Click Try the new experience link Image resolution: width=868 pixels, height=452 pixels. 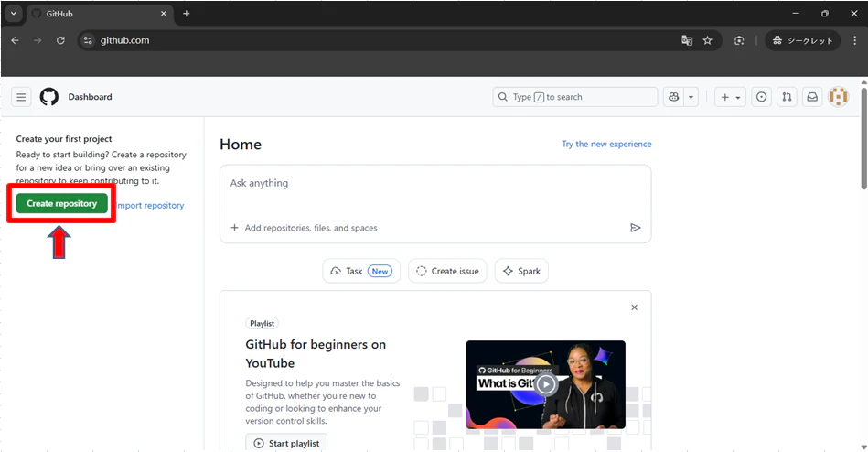point(606,144)
